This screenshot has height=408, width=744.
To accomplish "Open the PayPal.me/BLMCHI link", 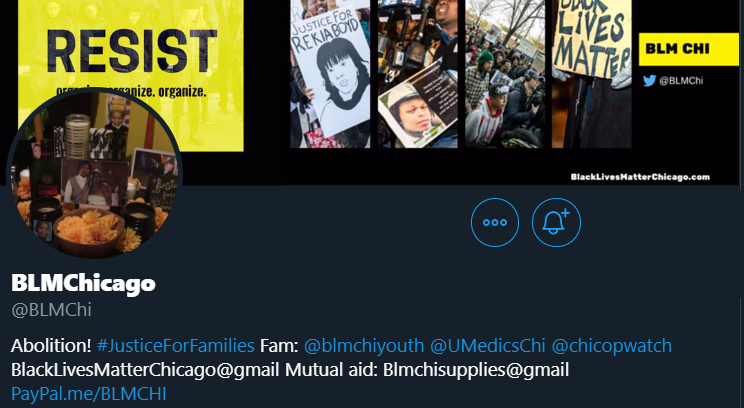I will pyautogui.click(x=89, y=394).
